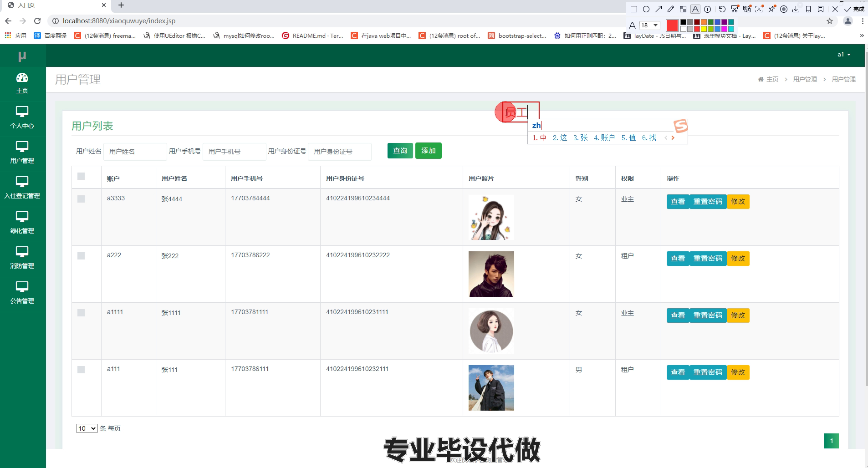The image size is (868, 468).
Task: Select the rectangle drawing tool
Action: pos(634,9)
